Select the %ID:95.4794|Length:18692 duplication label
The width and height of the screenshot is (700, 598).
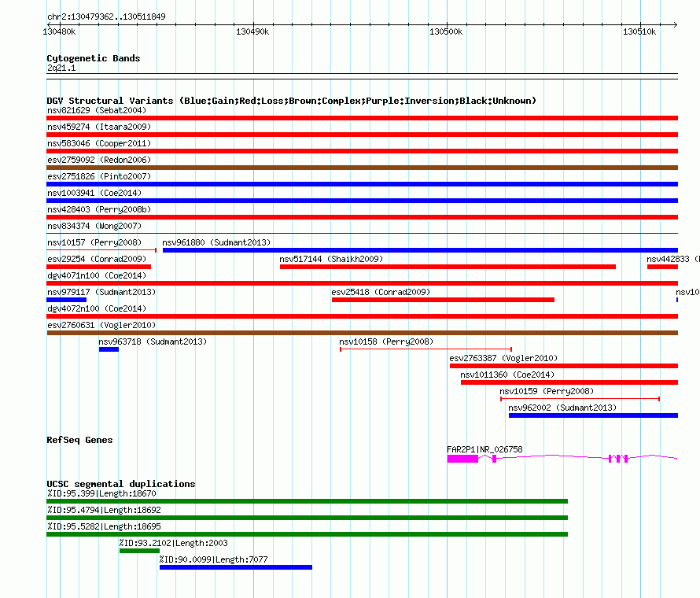click(x=104, y=510)
